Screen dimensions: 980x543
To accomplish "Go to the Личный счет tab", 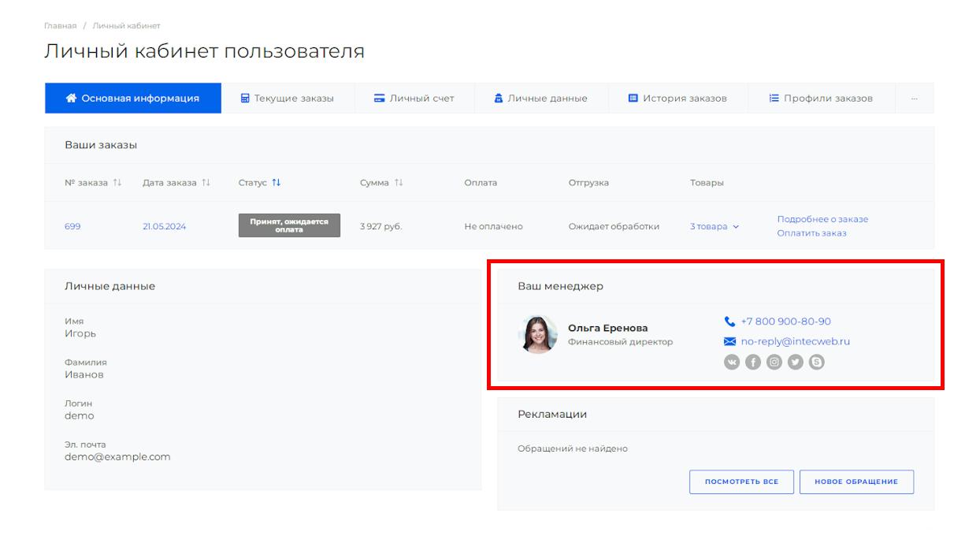I will click(x=414, y=99).
